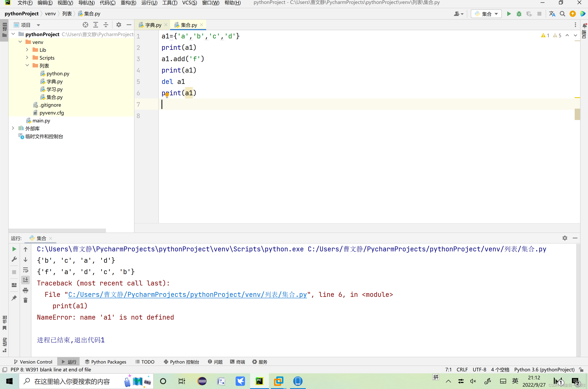
Task: Run the 集合 configuration with green play button
Action: click(509, 14)
